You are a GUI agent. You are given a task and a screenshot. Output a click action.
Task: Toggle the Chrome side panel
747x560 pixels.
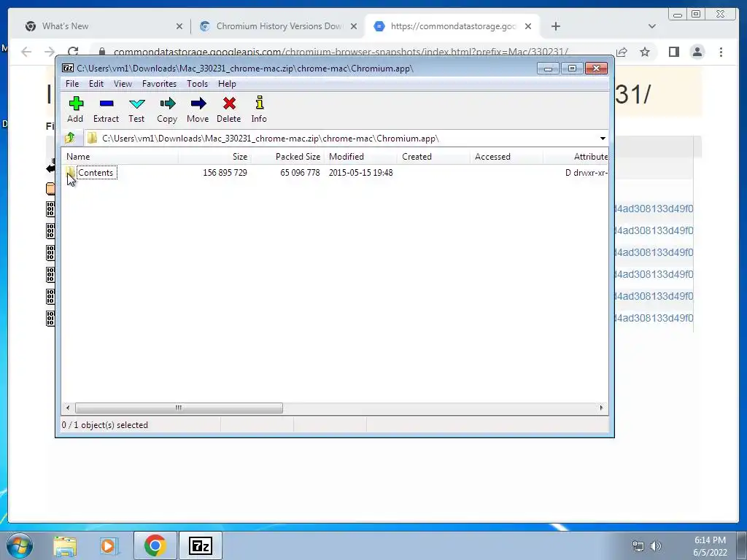(x=673, y=52)
